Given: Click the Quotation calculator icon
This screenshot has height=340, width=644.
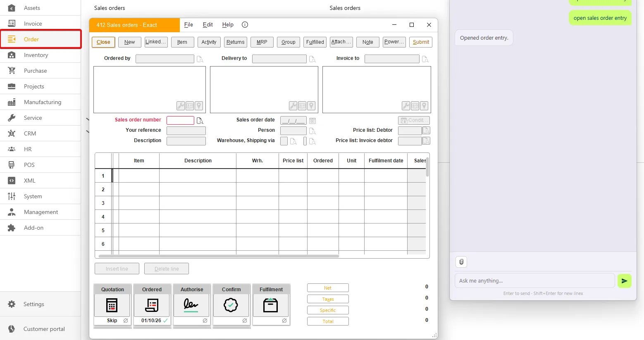Looking at the screenshot, I should pos(112,305).
